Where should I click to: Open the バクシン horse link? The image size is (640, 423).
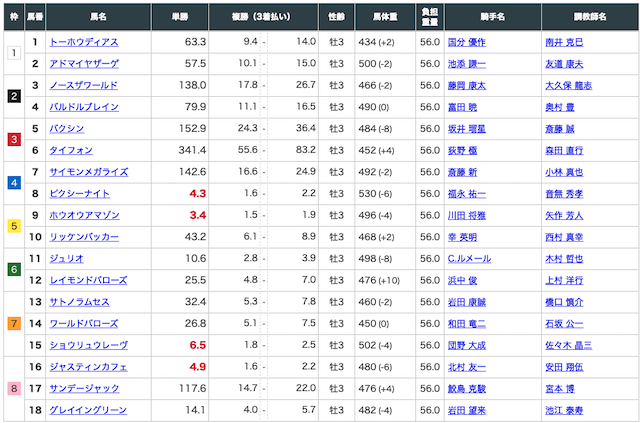coord(67,129)
